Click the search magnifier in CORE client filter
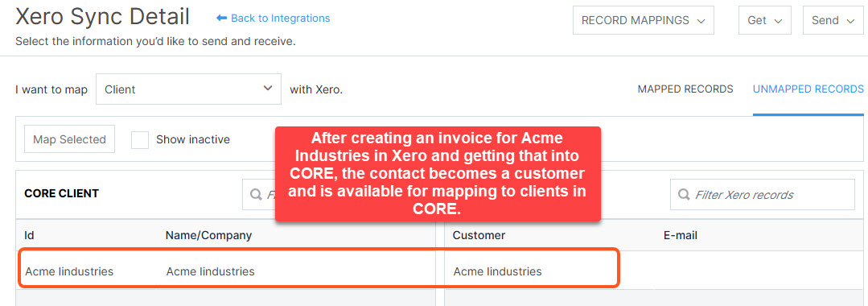Viewport: 868px width, 306px height. coord(256,195)
